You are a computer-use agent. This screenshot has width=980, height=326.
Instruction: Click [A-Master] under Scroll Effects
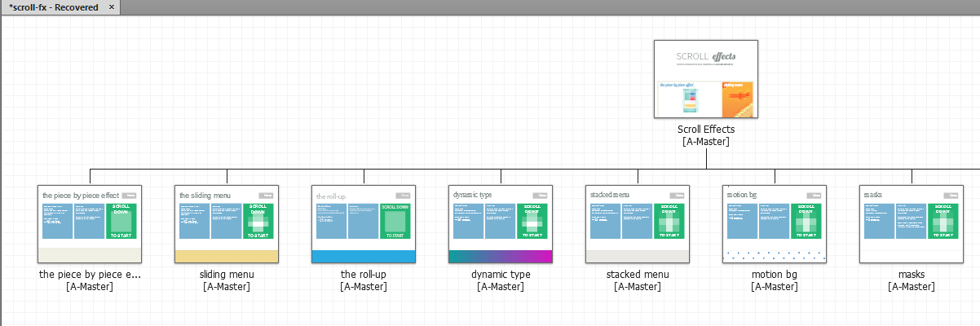(x=706, y=142)
